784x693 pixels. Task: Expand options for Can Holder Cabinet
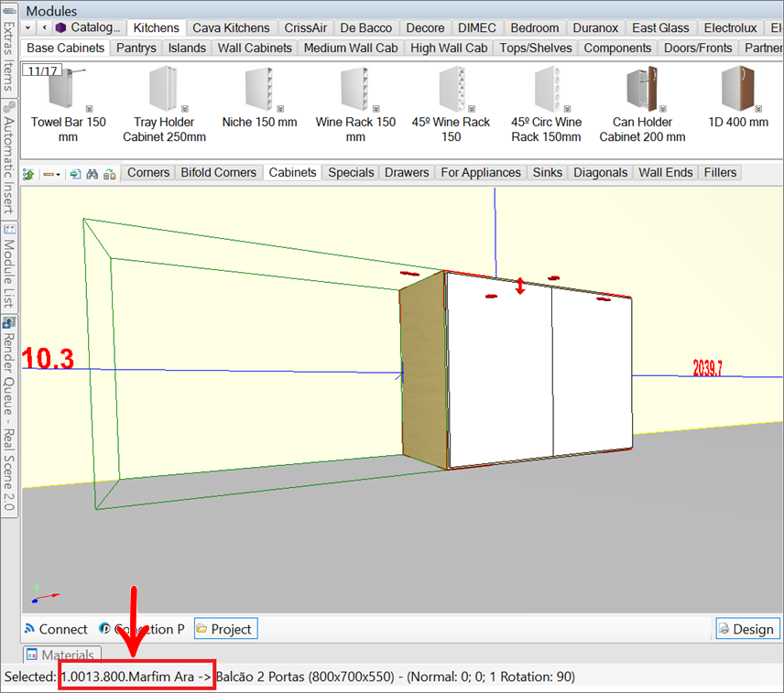pyautogui.click(x=663, y=108)
